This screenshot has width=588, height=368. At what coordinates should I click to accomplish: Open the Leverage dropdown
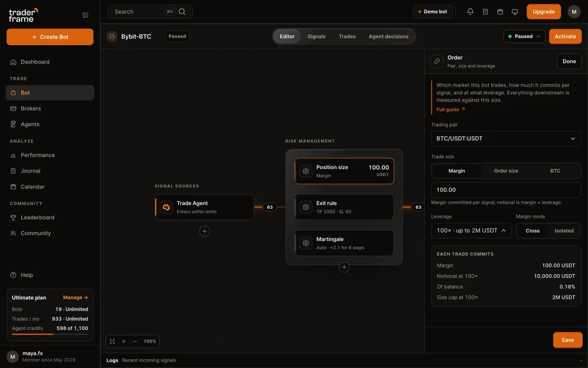tap(471, 230)
